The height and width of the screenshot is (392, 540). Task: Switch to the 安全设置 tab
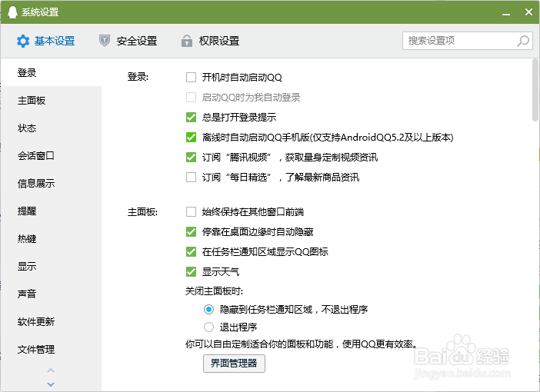point(128,41)
